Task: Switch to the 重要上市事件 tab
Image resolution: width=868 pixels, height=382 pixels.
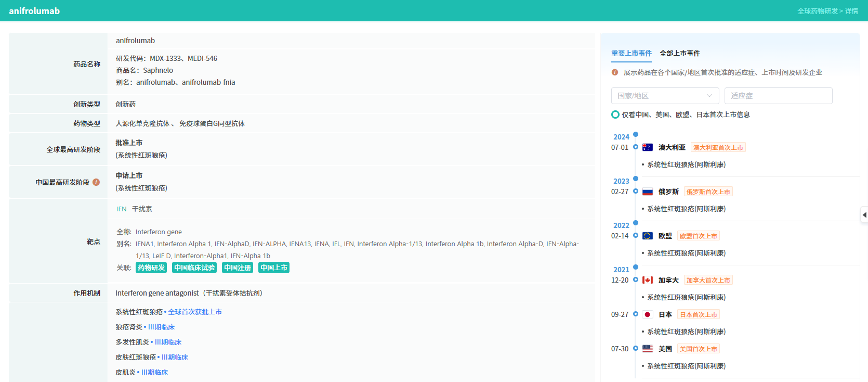Action: [x=632, y=53]
